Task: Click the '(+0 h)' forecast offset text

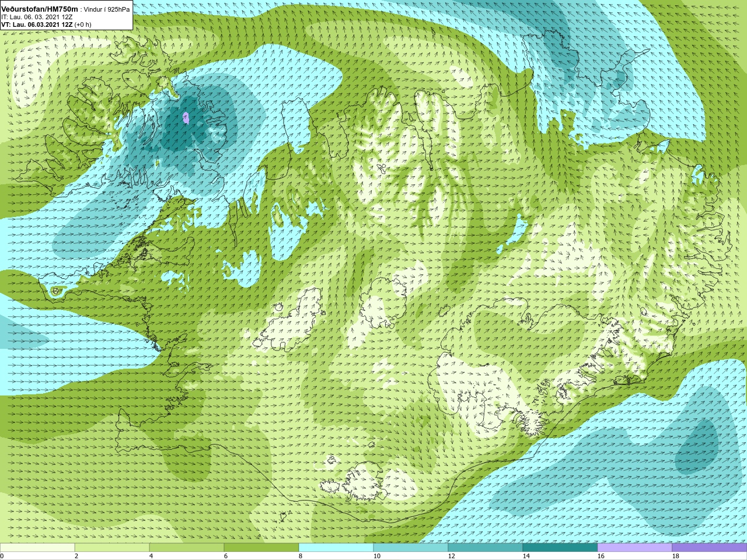Action: [x=83, y=24]
